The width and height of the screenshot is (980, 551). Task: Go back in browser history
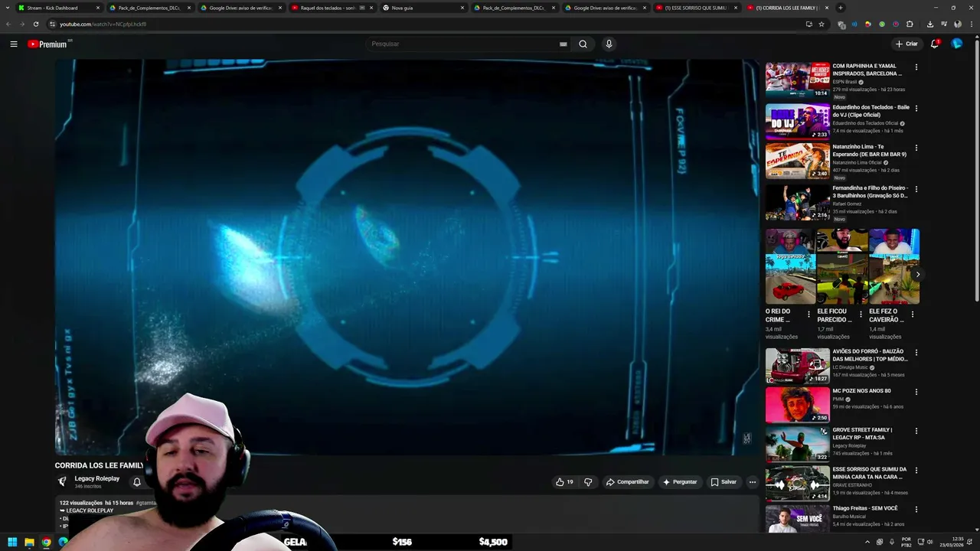[x=8, y=24]
